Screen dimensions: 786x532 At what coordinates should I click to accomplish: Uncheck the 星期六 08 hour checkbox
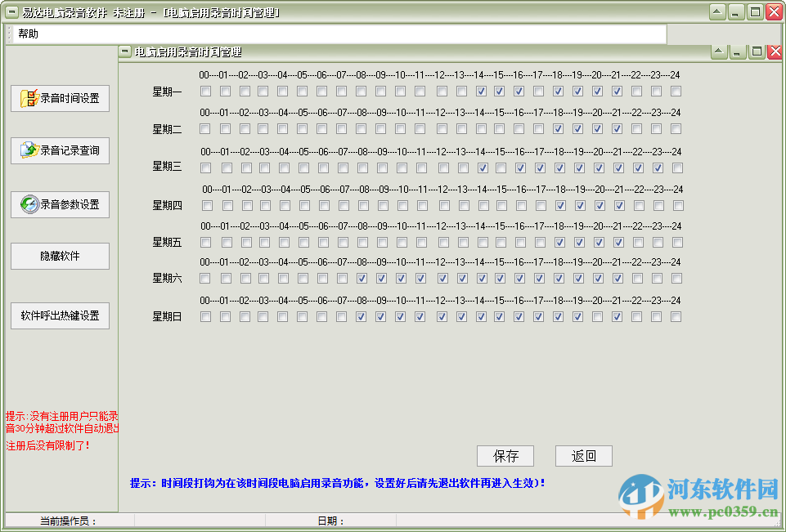point(362,278)
